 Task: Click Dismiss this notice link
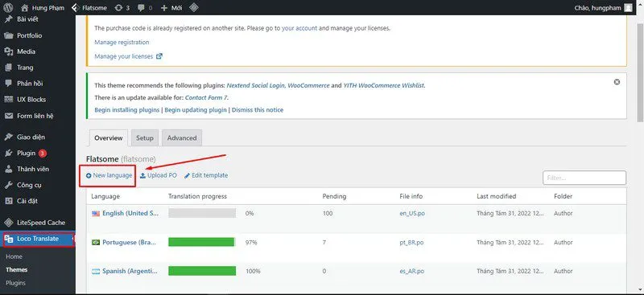point(258,110)
